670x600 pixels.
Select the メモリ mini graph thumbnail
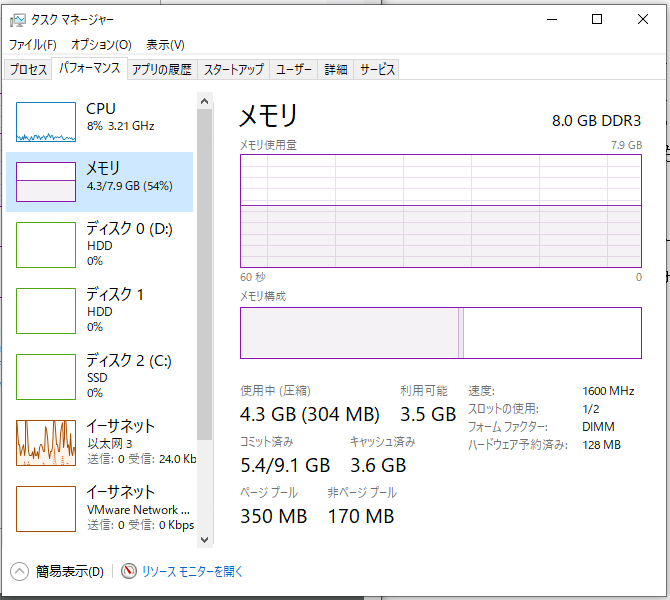coord(46,182)
